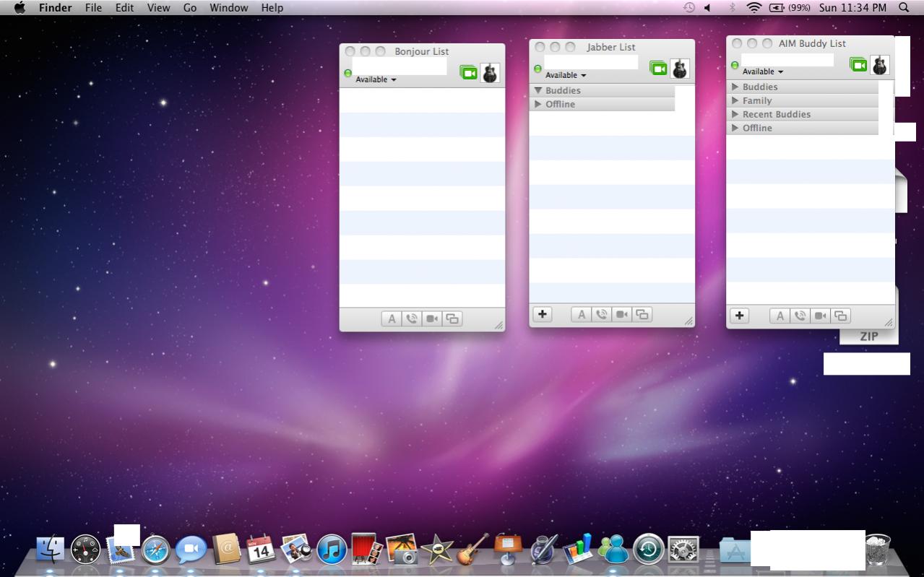924x577 pixels.
Task: Click the video chat camera button in Jabber List
Action: pos(622,314)
